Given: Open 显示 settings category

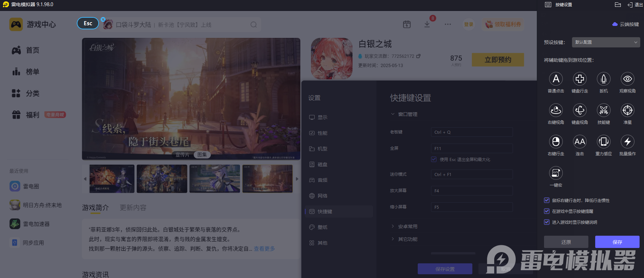Looking at the screenshot, I should pos(339,117).
